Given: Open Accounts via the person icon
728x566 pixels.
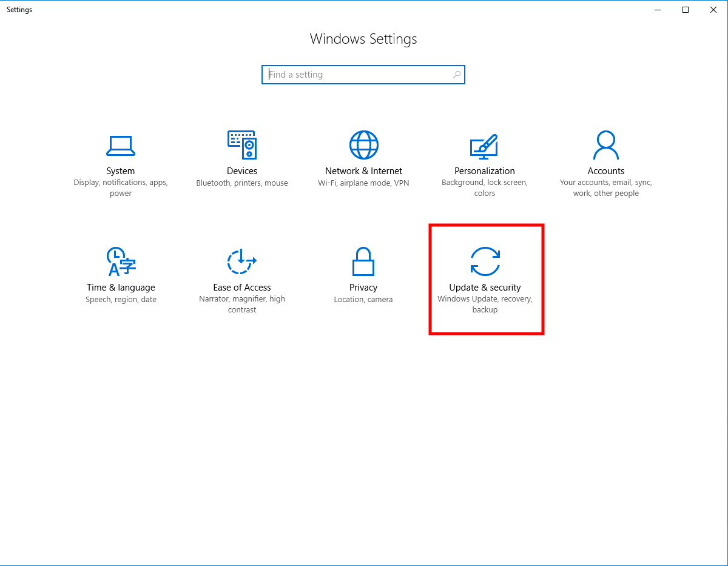Looking at the screenshot, I should [605, 146].
